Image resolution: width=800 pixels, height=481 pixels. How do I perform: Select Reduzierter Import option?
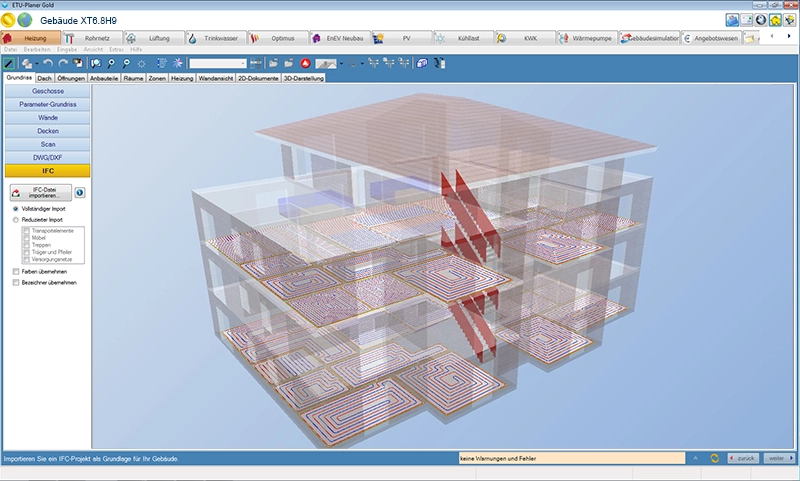pyautogui.click(x=15, y=219)
